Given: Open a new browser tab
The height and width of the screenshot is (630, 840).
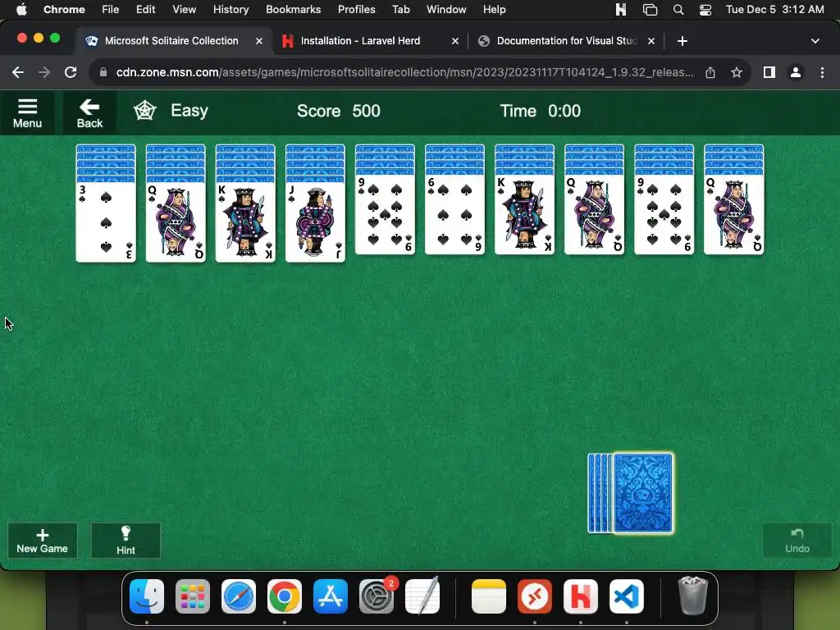Looking at the screenshot, I should coord(682,41).
